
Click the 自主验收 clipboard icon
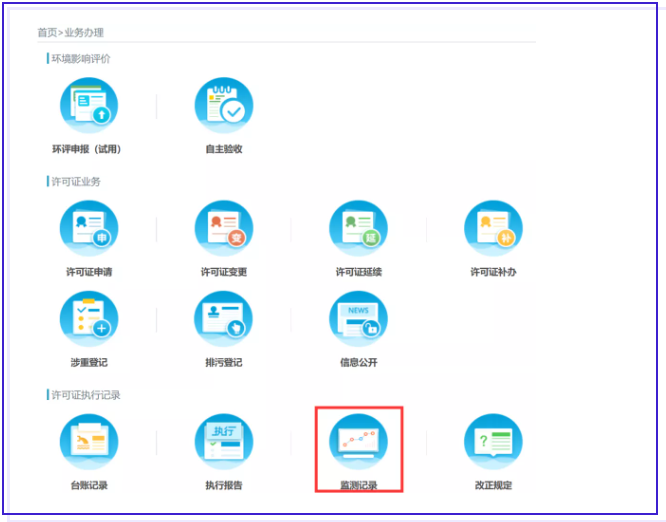coord(223,106)
